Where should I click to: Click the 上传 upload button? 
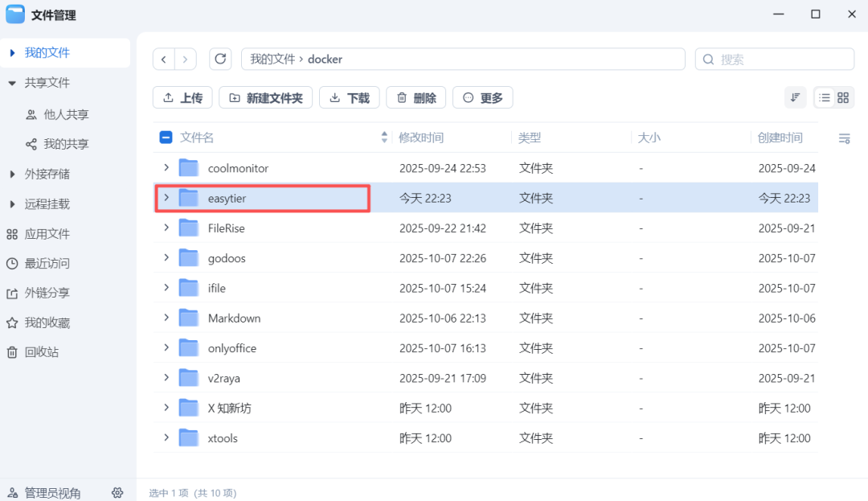[182, 97]
